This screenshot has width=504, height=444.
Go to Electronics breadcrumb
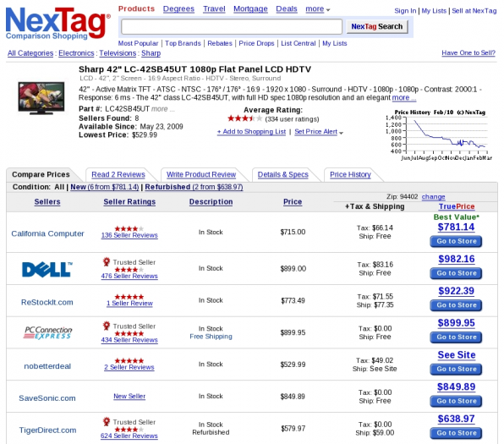tap(76, 53)
